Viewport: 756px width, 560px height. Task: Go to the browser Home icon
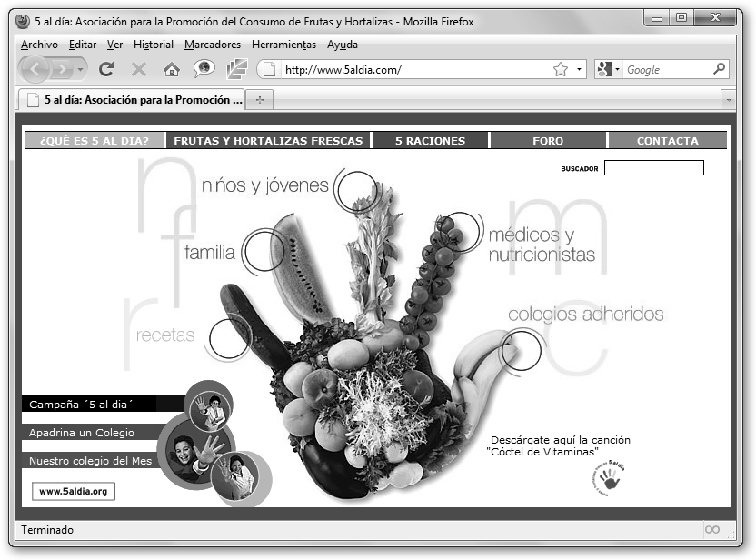point(171,69)
